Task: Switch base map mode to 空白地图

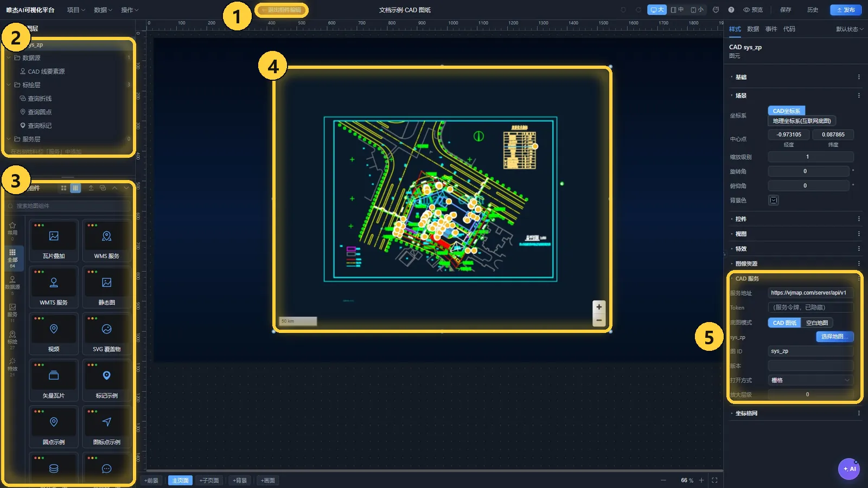Action: coord(816,323)
